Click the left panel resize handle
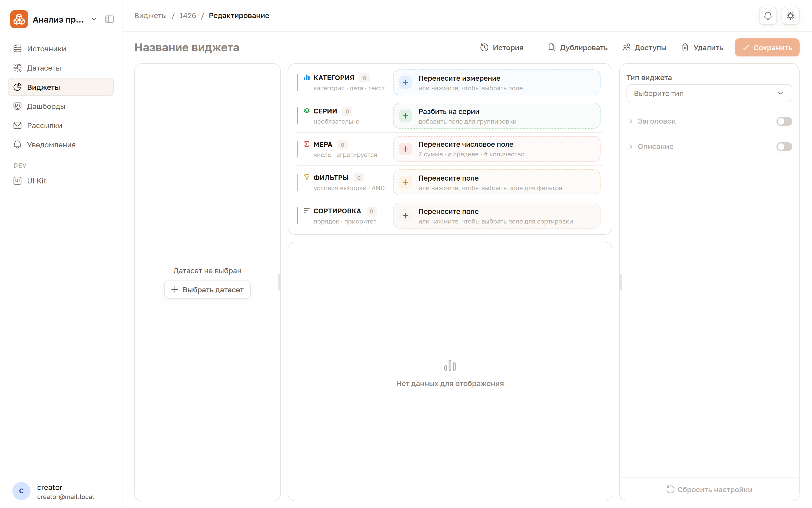This screenshot has width=812, height=508. [x=279, y=282]
